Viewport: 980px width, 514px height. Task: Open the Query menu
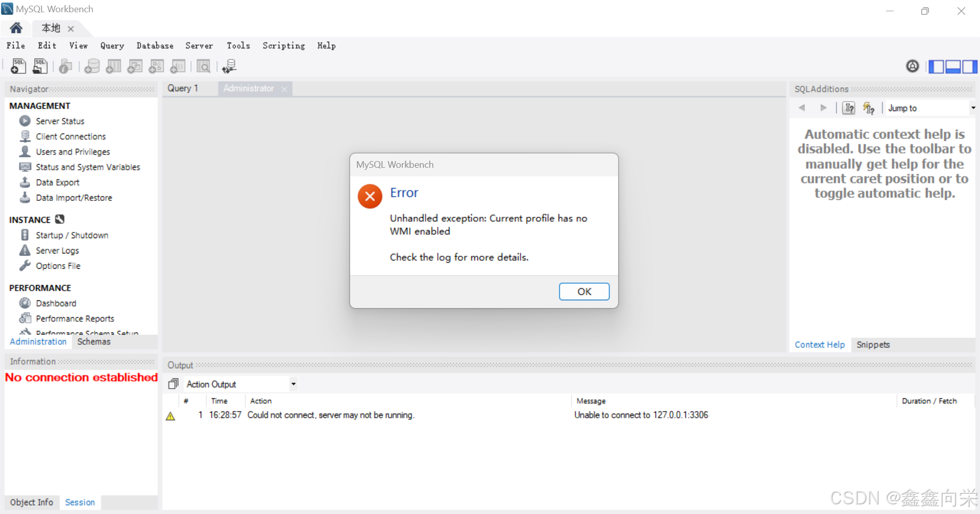pos(112,46)
